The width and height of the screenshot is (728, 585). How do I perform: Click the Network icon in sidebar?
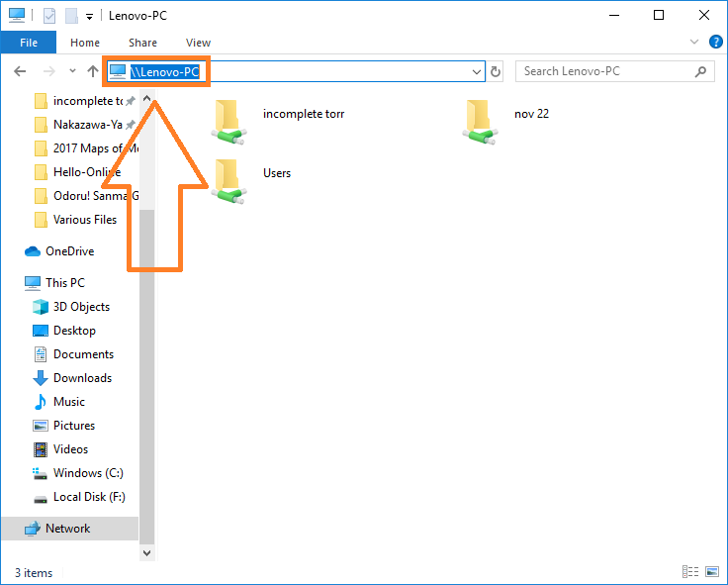click(32, 529)
